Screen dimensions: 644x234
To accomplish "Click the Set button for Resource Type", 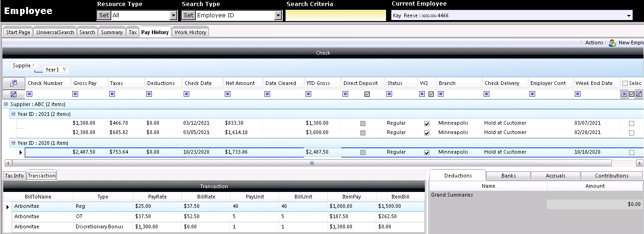I will point(104,15).
